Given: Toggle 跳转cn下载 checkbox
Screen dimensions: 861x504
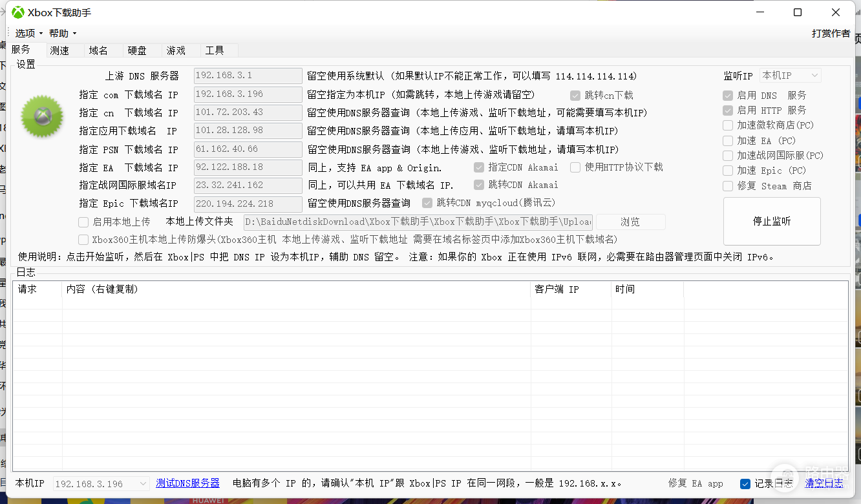Looking at the screenshot, I should click(x=575, y=95).
